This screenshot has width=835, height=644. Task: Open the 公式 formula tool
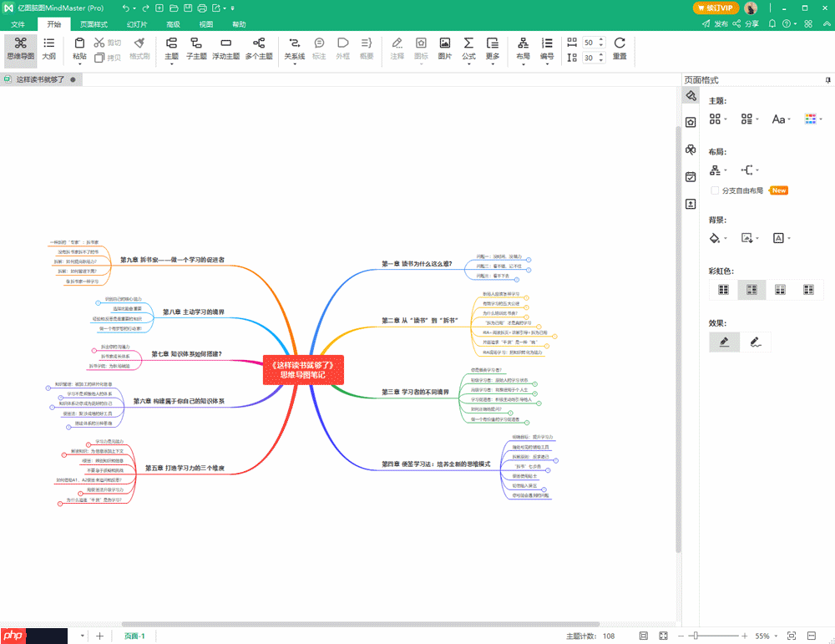pos(468,49)
